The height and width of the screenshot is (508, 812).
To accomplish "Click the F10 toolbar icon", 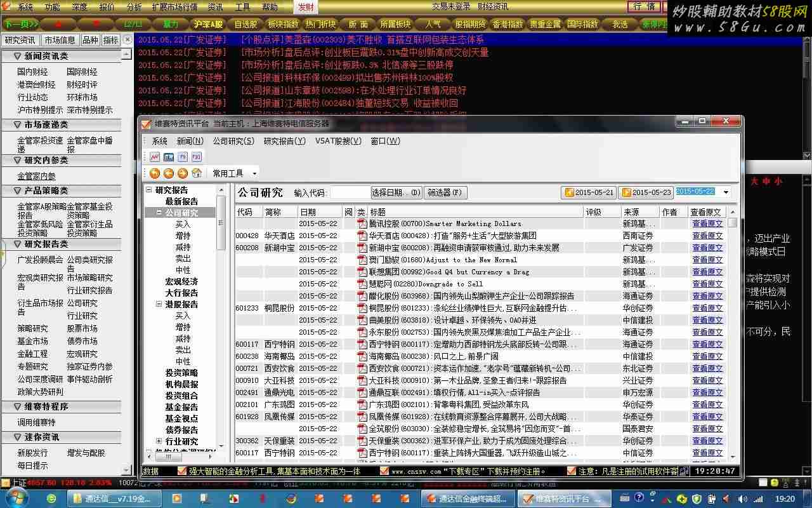I will [197, 157].
